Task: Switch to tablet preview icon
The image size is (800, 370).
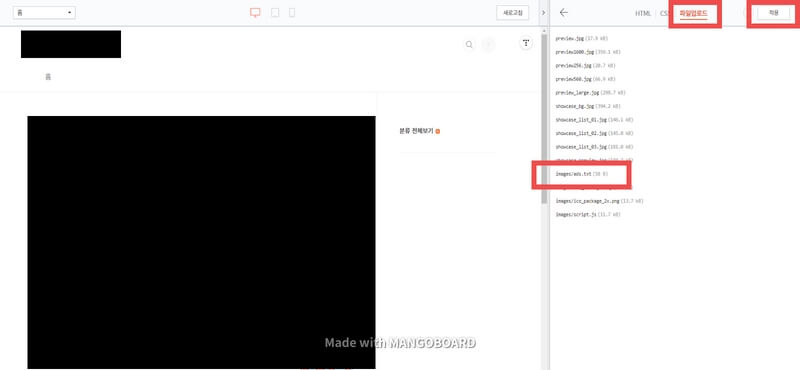Action: click(275, 13)
